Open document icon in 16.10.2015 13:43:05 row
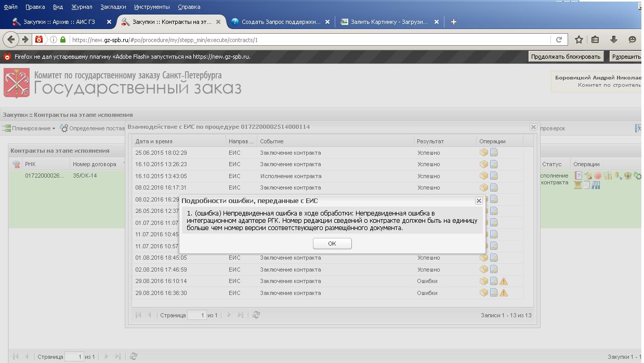Image resolution: width=644 pixels, height=363 pixels. point(493,176)
